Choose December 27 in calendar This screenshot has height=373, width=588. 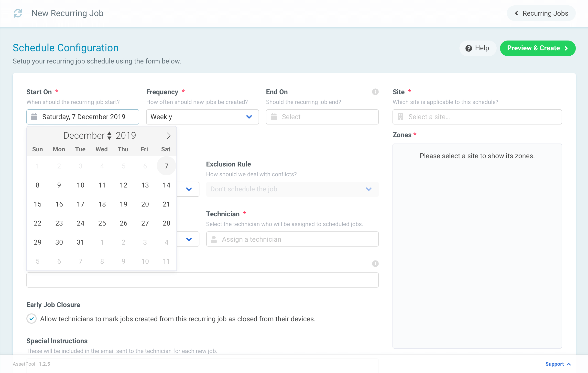coord(145,223)
